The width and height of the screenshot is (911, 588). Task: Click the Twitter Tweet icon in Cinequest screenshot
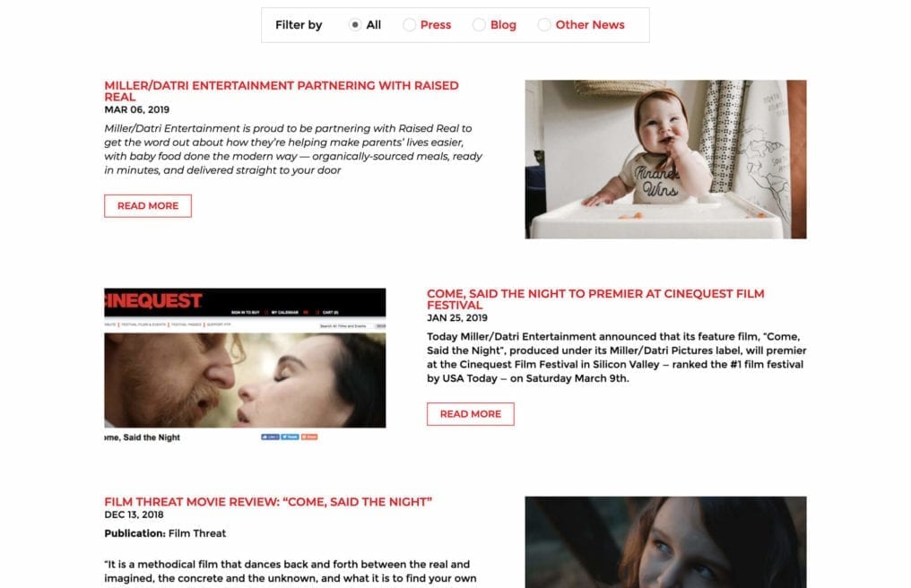(x=290, y=437)
